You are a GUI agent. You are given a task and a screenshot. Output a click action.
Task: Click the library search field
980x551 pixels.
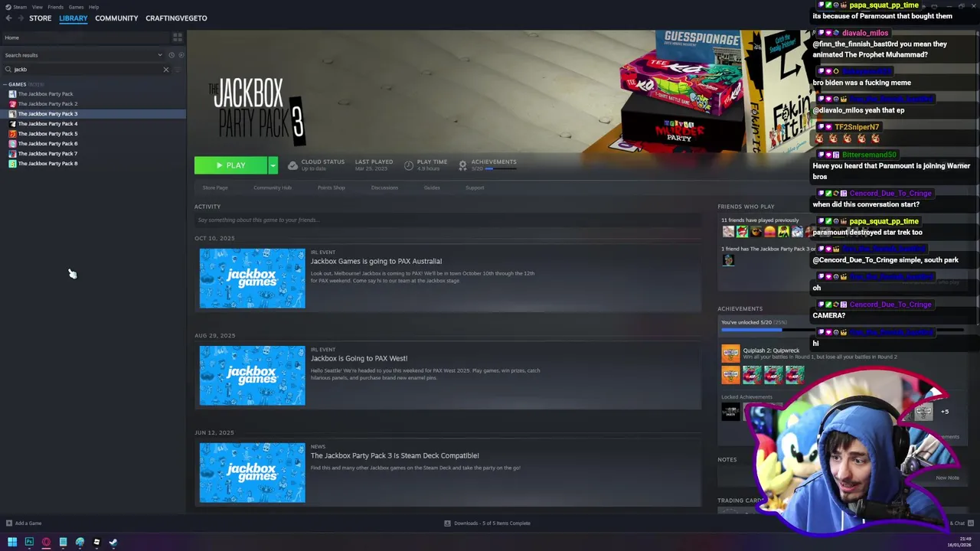pos(86,70)
